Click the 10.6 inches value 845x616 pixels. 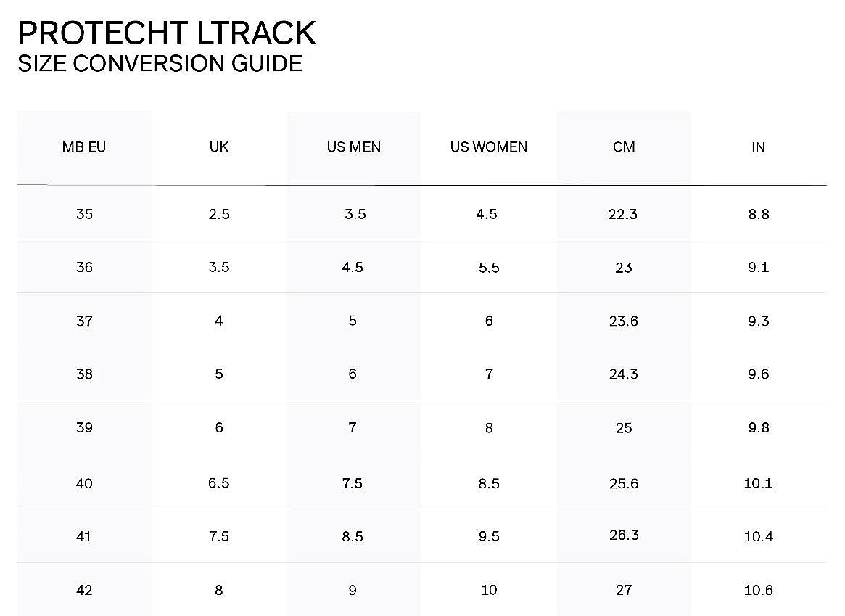pyautogui.click(x=758, y=590)
